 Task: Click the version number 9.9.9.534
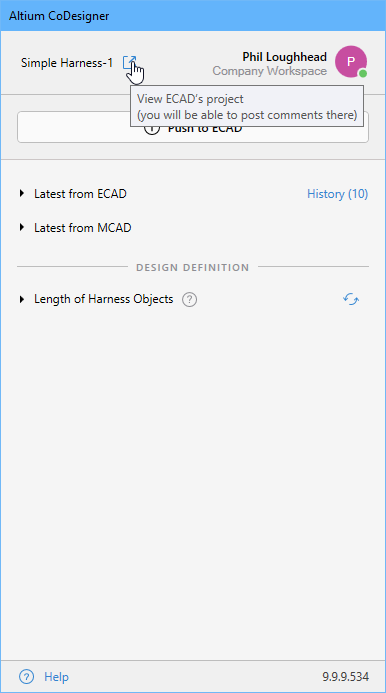pyautogui.click(x=345, y=677)
